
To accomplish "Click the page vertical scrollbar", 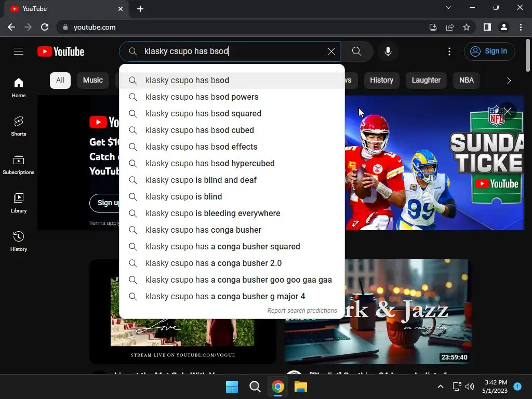I will [x=528, y=55].
